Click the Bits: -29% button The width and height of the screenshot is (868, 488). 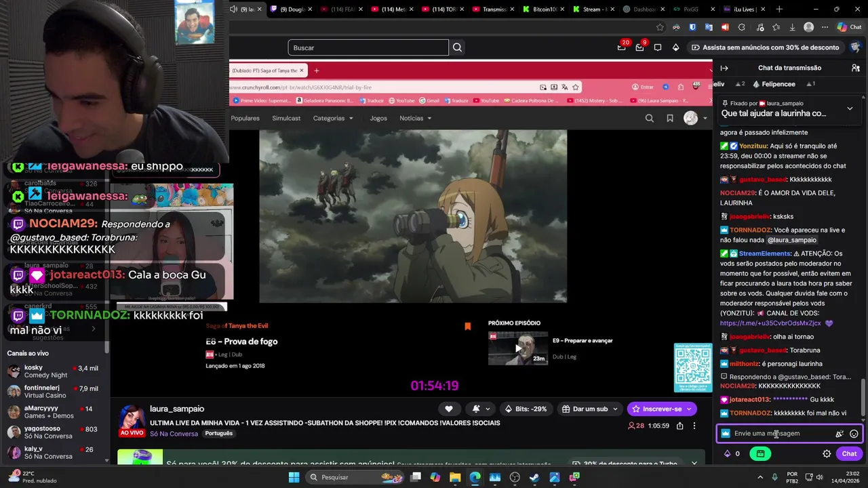(526, 409)
